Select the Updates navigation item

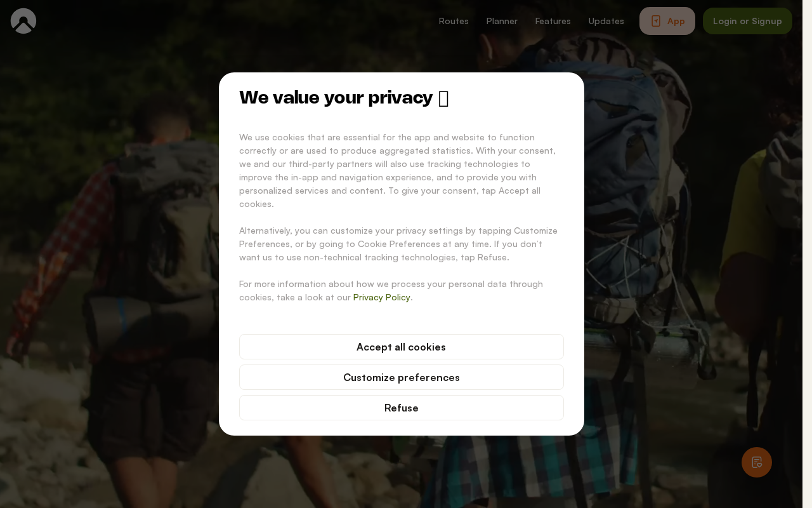click(606, 21)
